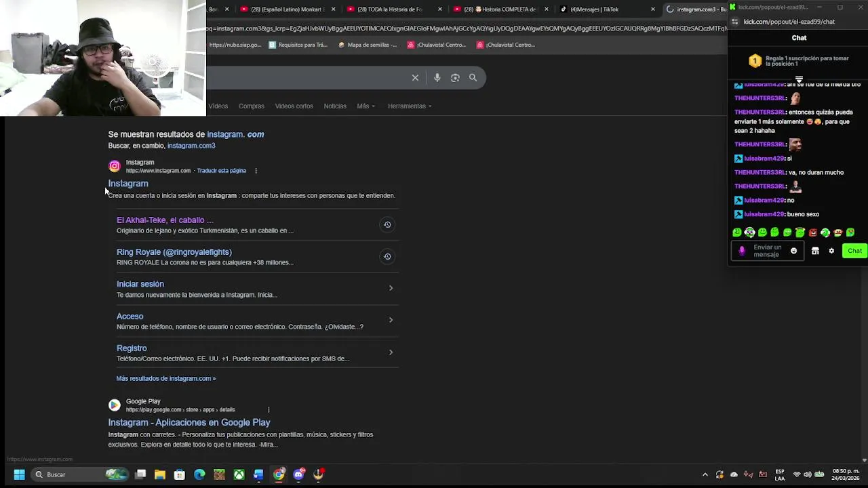Open Microsoft Store from the taskbar
This screenshot has height=488, width=868.
click(180, 474)
